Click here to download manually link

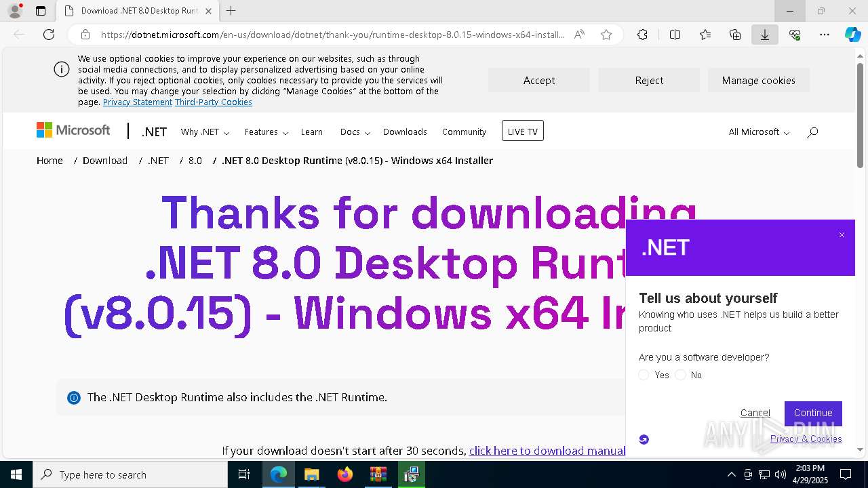coord(547,451)
